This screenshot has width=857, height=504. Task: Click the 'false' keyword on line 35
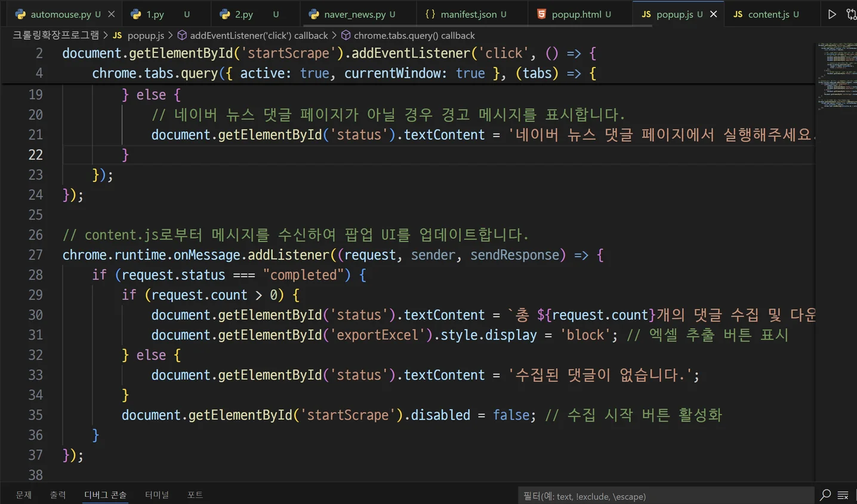(511, 415)
